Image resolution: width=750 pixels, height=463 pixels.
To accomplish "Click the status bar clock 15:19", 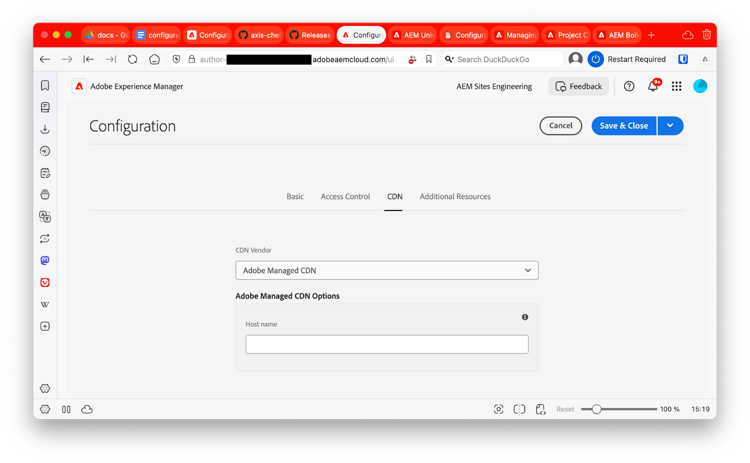I will [x=700, y=409].
